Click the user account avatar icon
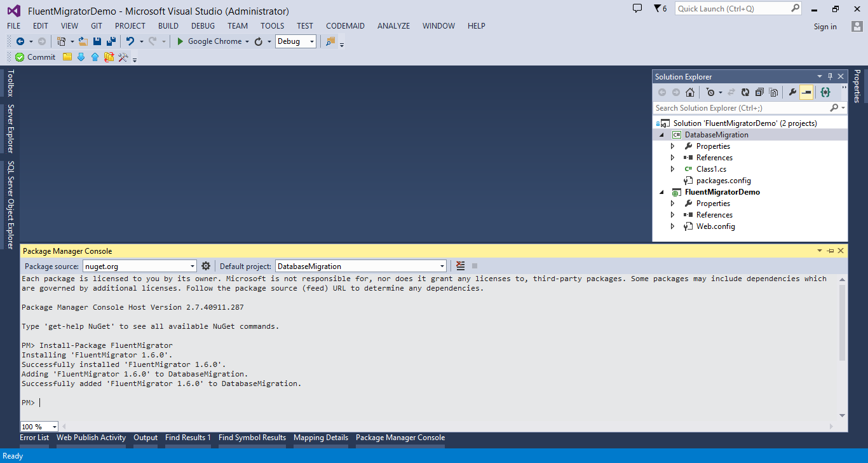This screenshot has height=463, width=868. click(x=857, y=26)
